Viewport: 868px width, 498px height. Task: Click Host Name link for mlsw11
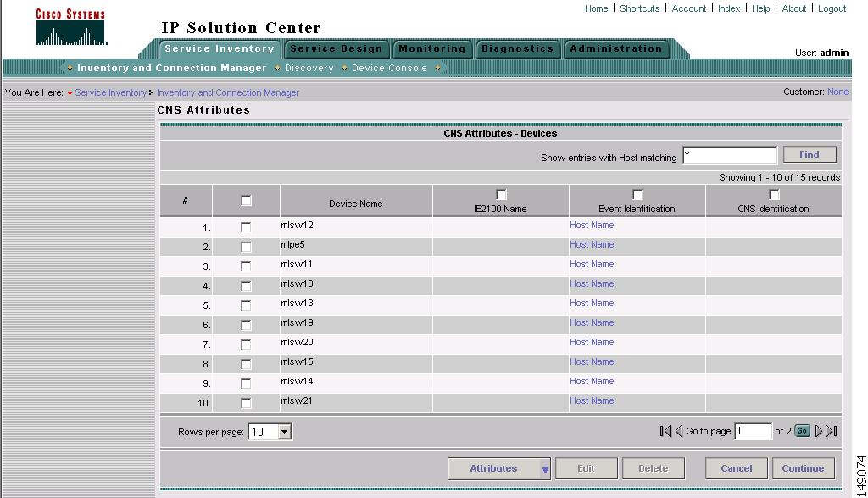tap(592, 264)
